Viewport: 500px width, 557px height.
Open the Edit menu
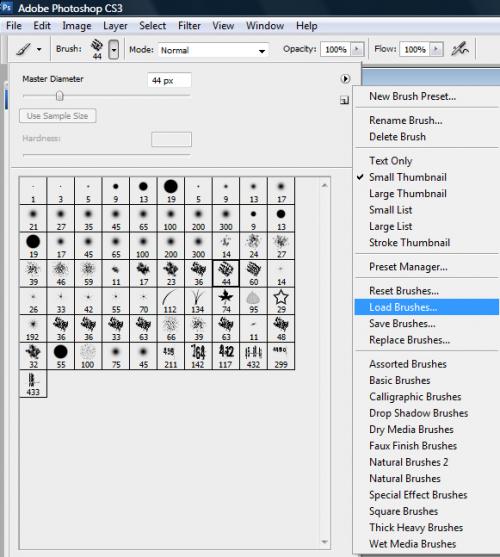[42, 26]
